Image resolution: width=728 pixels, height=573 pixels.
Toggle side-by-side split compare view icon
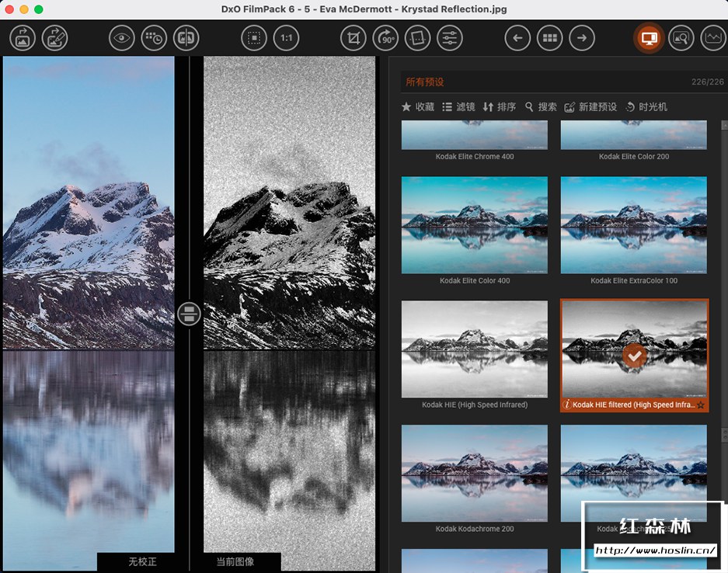186,38
